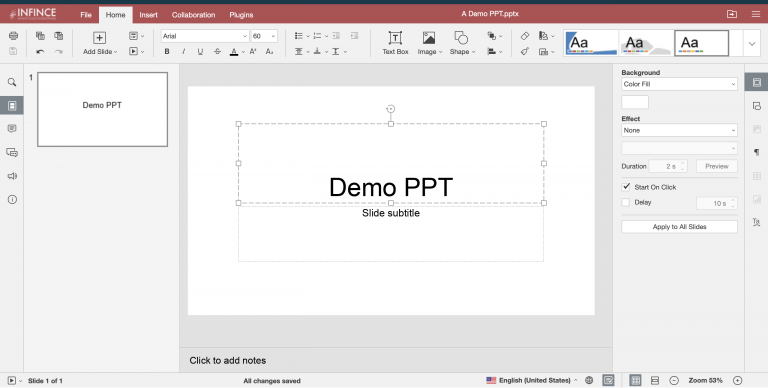Click the Copy Style paintbrush icon
The image size is (768, 388).
[x=525, y=51]
